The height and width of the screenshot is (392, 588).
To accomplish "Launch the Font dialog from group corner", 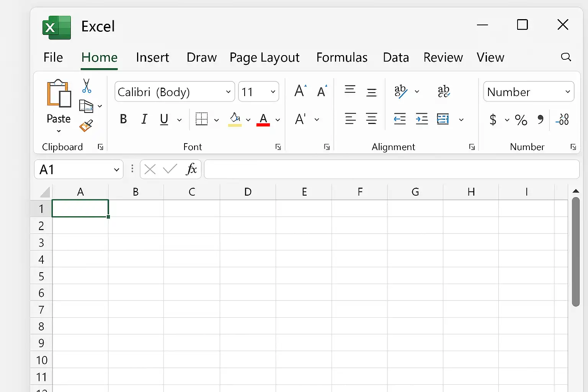I will point(278,147).
